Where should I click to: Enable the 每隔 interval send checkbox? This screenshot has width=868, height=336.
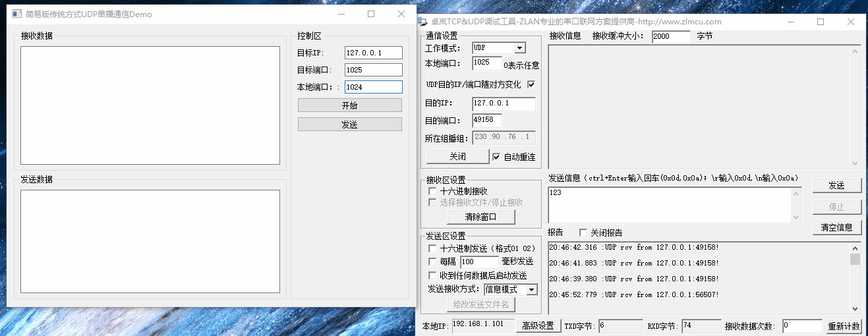click(432, 262)
